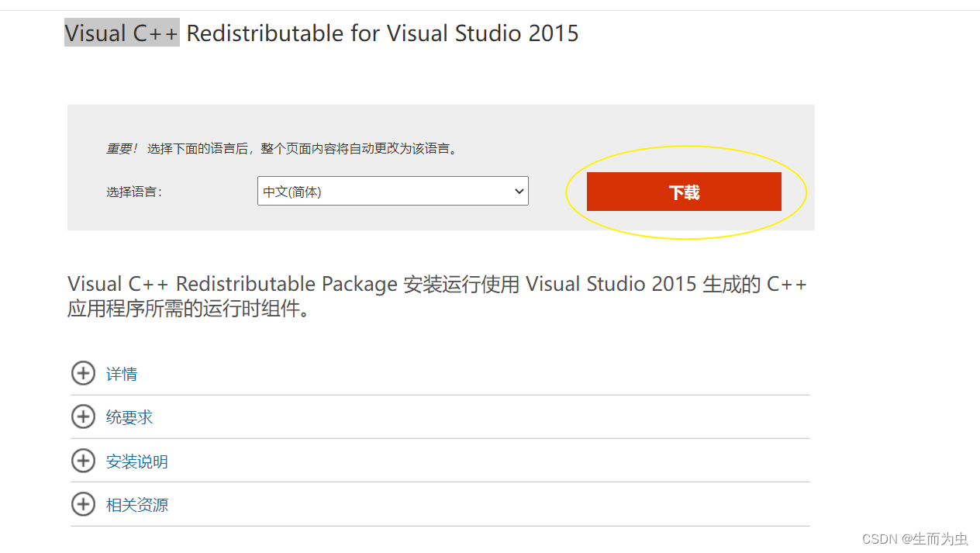
Task: Select the highlighted Visual C++ title text
Action: pos(121,33)
